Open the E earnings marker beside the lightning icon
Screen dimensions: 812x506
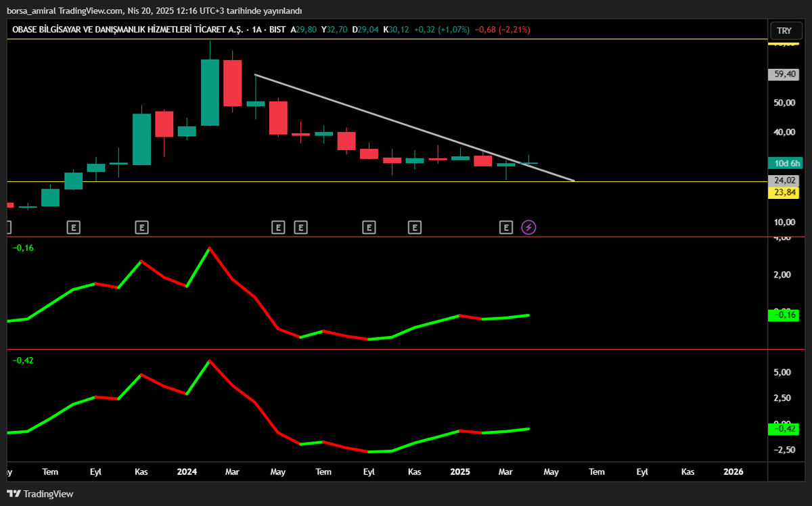506,227
